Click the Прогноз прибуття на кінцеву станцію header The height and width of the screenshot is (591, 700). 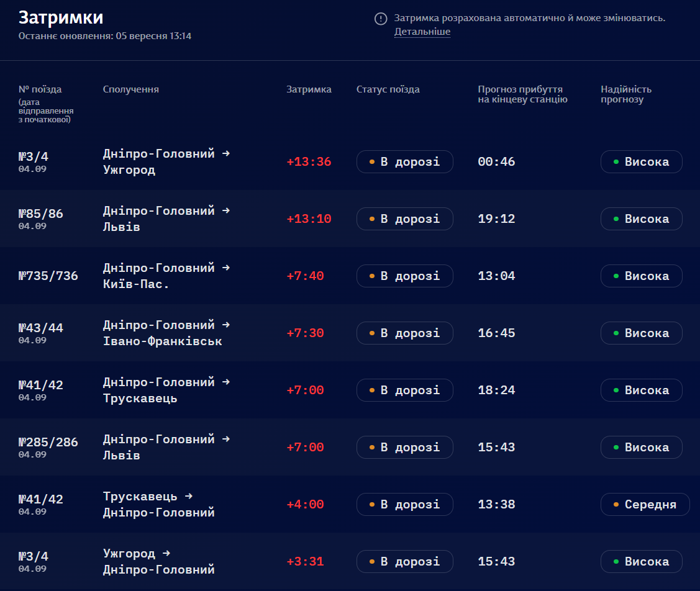522,94
